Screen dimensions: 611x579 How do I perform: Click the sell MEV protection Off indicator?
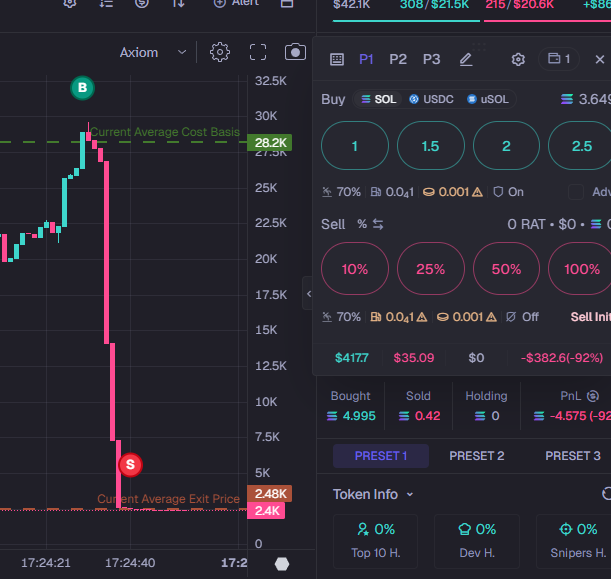tap(522, 317)
